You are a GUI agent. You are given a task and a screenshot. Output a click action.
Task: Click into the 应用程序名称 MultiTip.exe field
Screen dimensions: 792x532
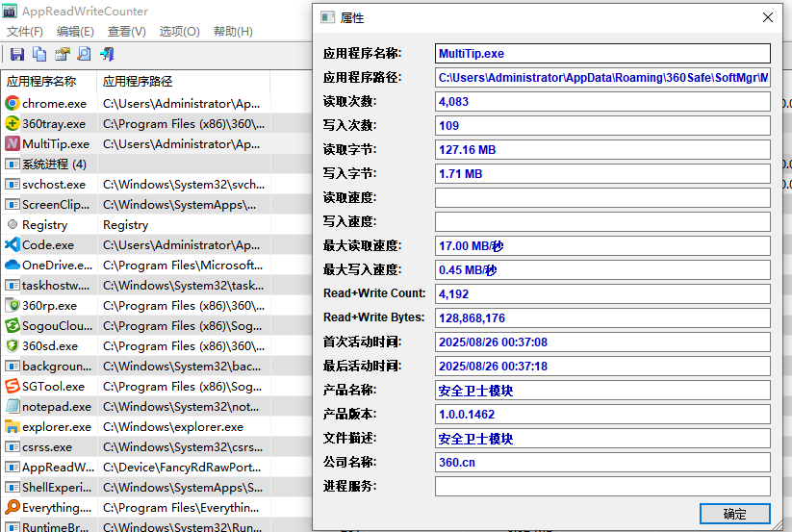(602, 54)
